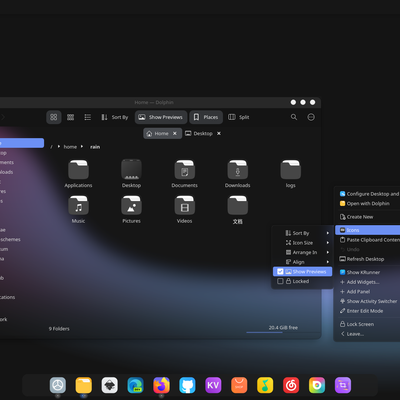Image resolution: width=400 pixels, height=400 pixels.
Task: Expand the Align submenu
Action: click(302, 262)
